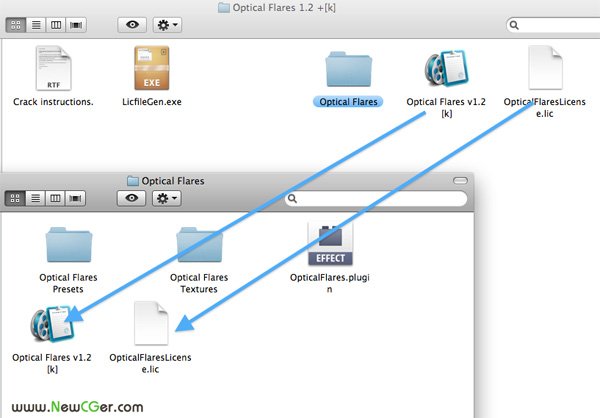
Task: Click the 'Optical Flares Textures' name label
Action: [x=199, y=283]
